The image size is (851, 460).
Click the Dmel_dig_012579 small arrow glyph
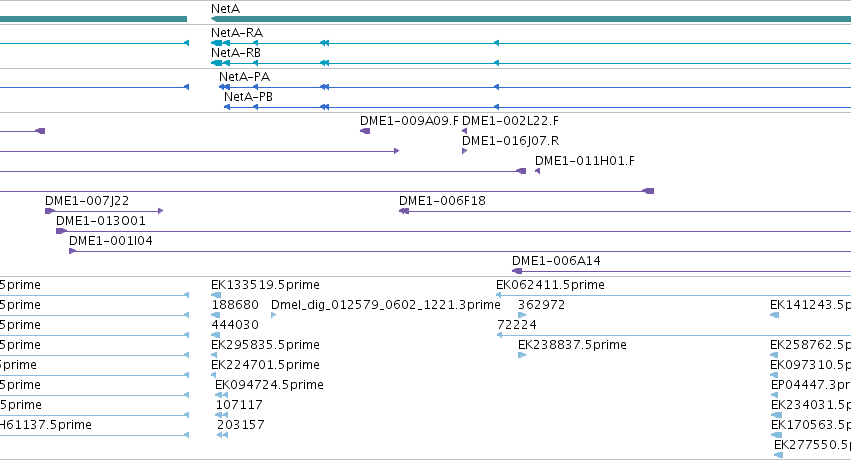(274, 315)
